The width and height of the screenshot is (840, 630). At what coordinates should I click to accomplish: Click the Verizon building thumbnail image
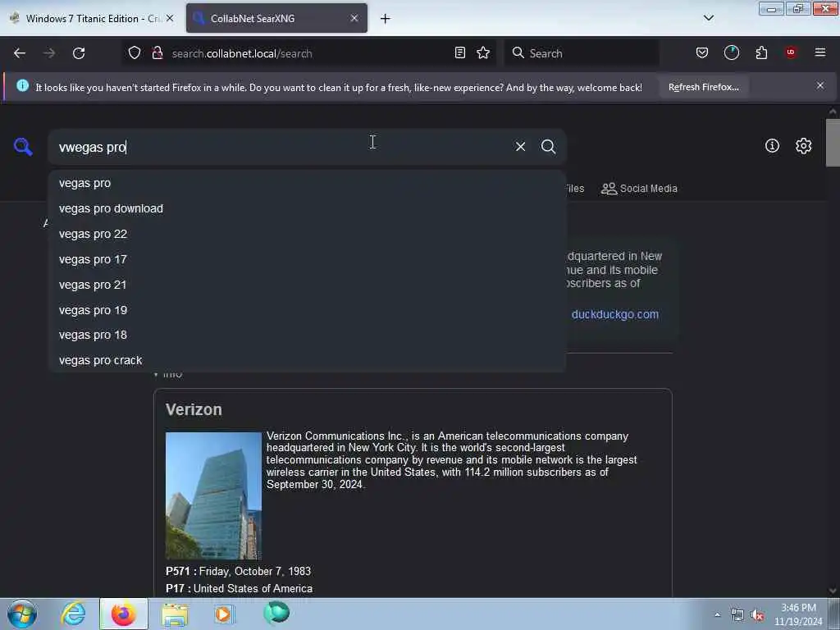[214, 496]
